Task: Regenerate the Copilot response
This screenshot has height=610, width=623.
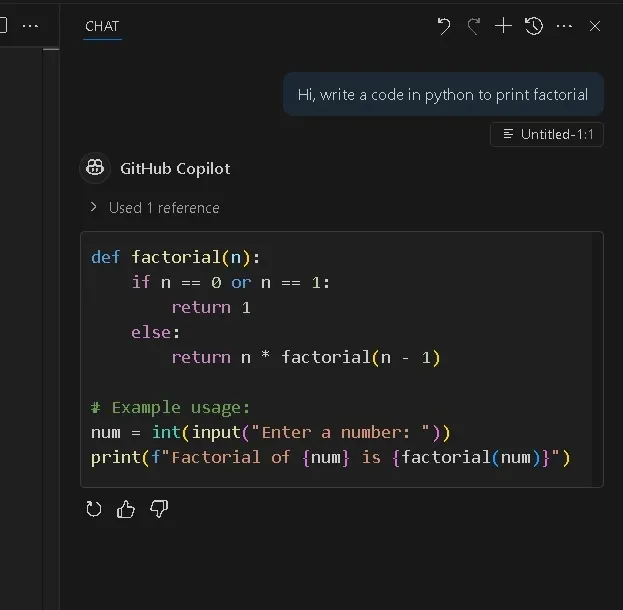Action: [94, 509]
